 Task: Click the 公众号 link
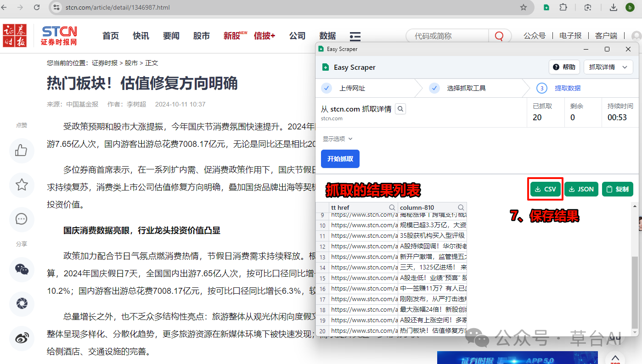(535, 36)
